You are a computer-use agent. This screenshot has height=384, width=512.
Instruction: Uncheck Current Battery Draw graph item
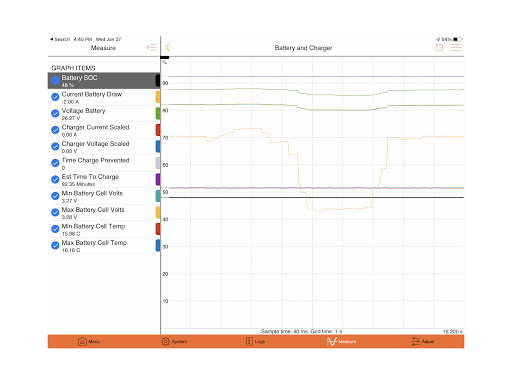click(x=55, y=97)
